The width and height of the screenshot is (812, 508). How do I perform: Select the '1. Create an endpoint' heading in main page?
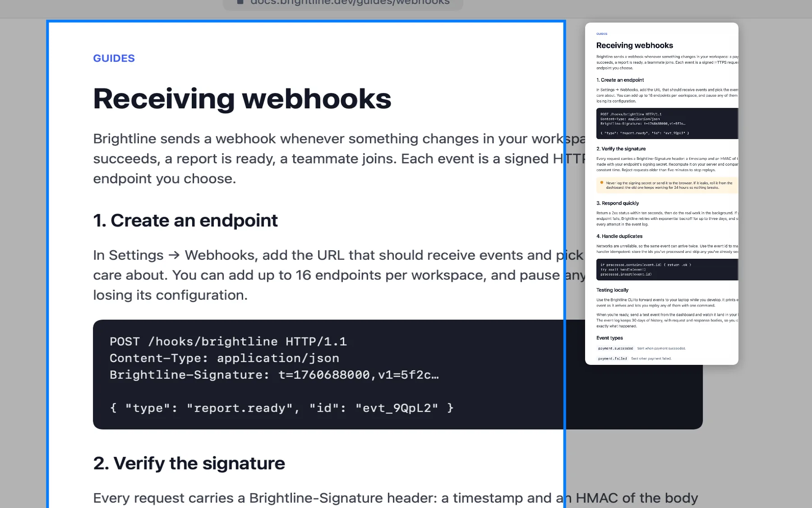(185, 221)
